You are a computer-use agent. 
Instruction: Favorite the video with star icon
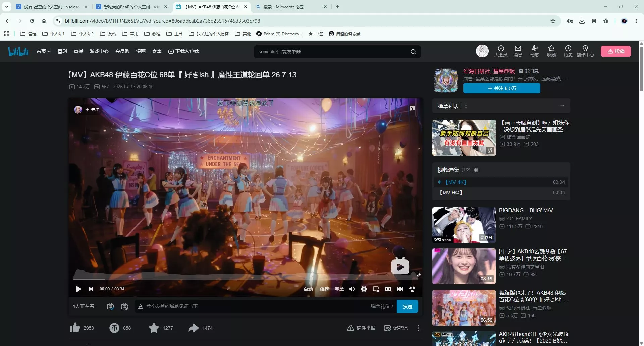click(x=154, y=328)
